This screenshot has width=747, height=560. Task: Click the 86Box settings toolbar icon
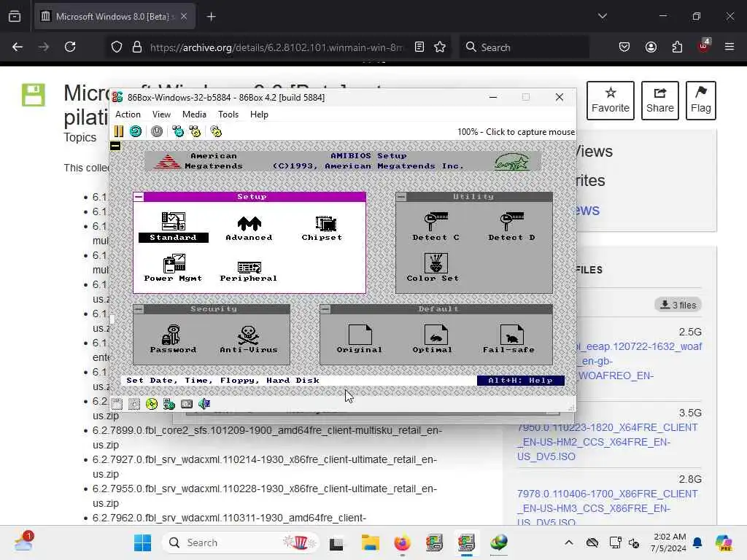(x=216, y=131)
